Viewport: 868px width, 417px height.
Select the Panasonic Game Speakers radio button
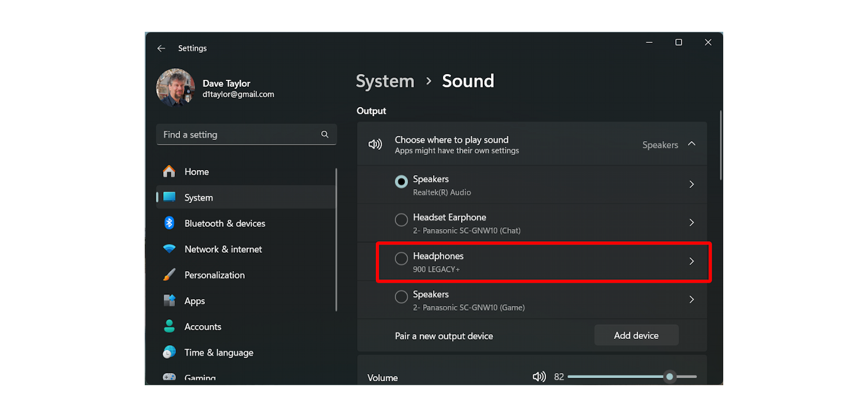click(401, 297)
